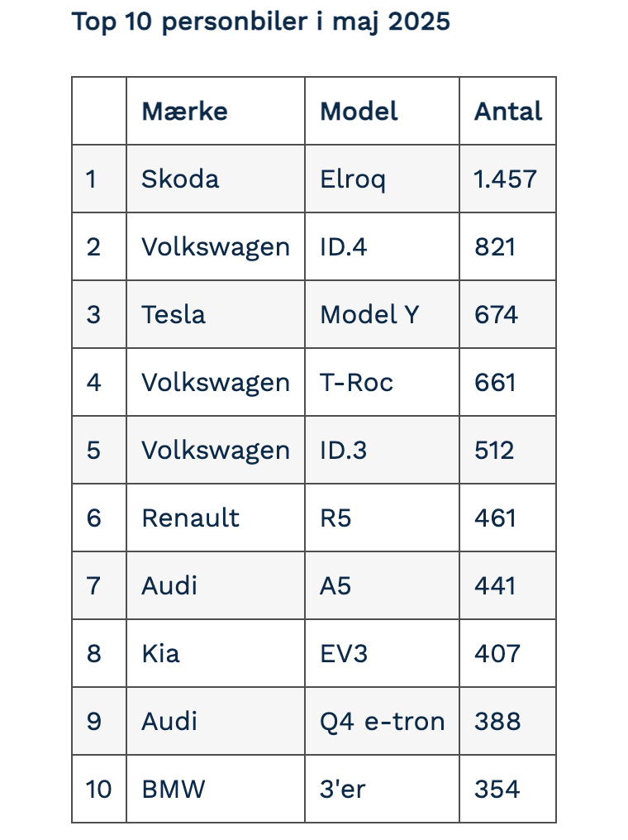Click the T-Roc model cell
The width and height of the screenshot is (628, 840).
[x=356, y=383]
